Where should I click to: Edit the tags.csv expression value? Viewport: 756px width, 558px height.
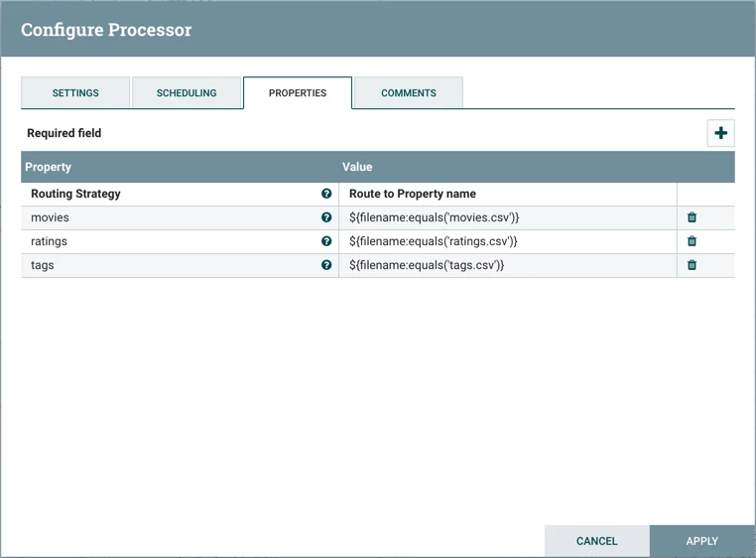click(508, 265)
